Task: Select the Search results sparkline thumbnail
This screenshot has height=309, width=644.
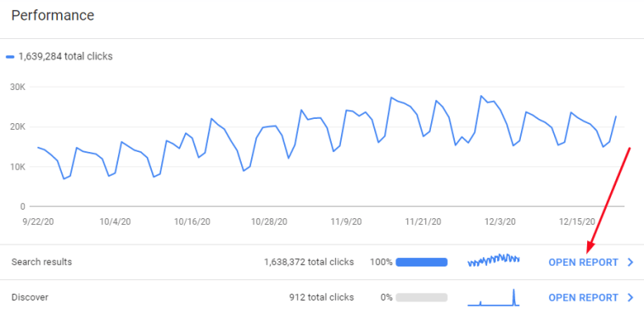Action: tap(494, 261)
